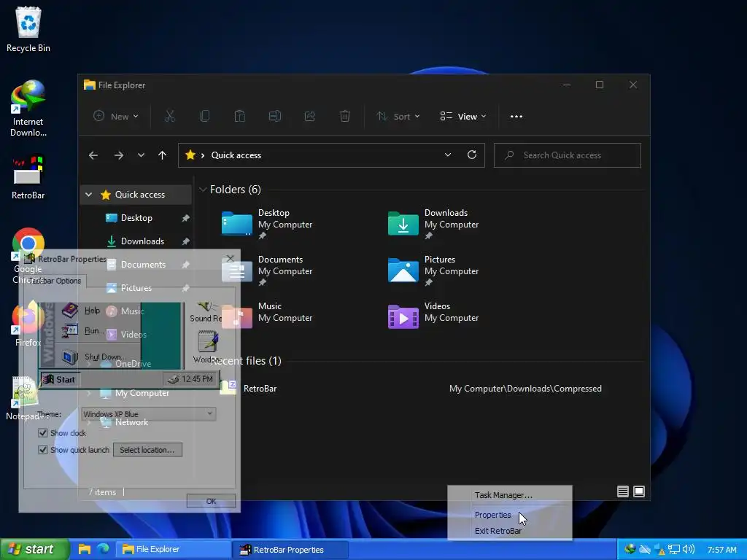Launch File Explorer from quick launch folder icon
The width and height of the screenshot is (747, 560).
click(x=85, y=549)
